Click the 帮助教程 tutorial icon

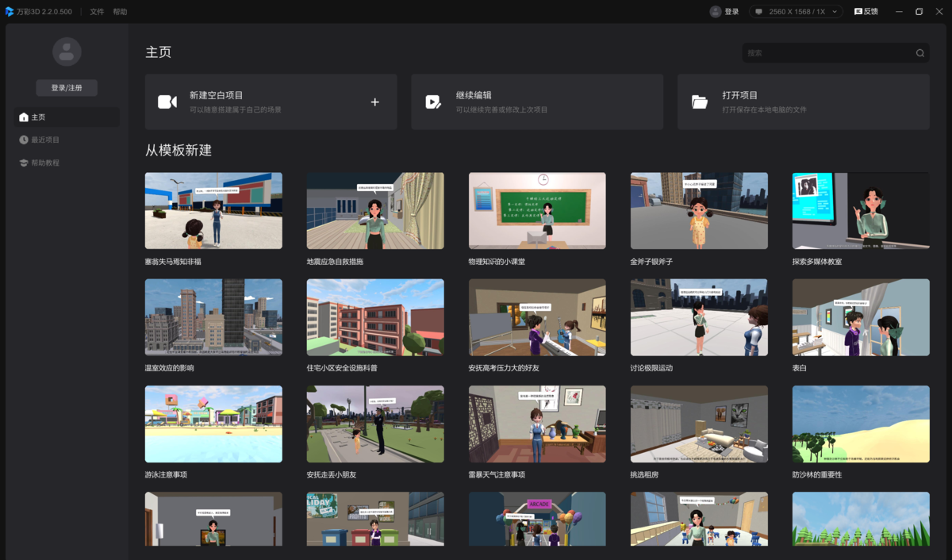(22, 162)
